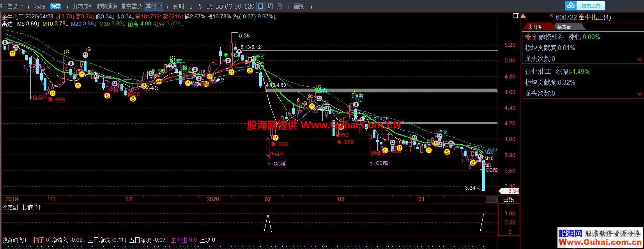
Task: Click stock title 600722 金牛化工(4)
Action: point(583,17)
